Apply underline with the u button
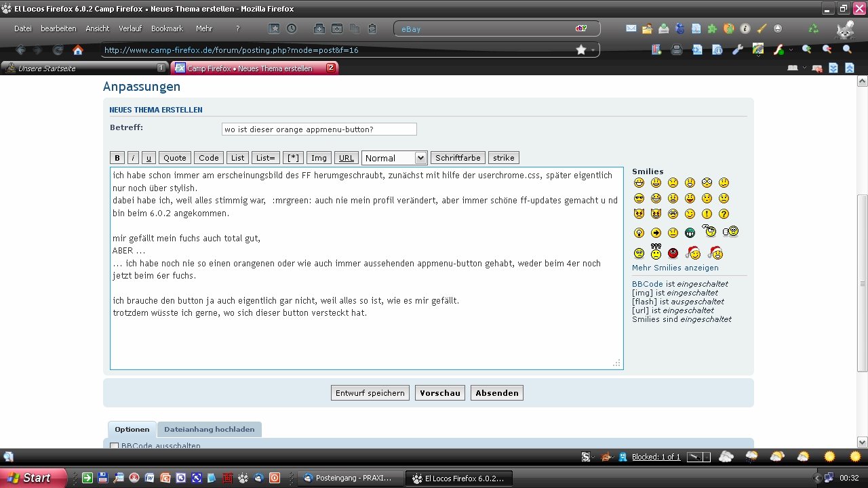868x488 pixels. coord(149,158)
